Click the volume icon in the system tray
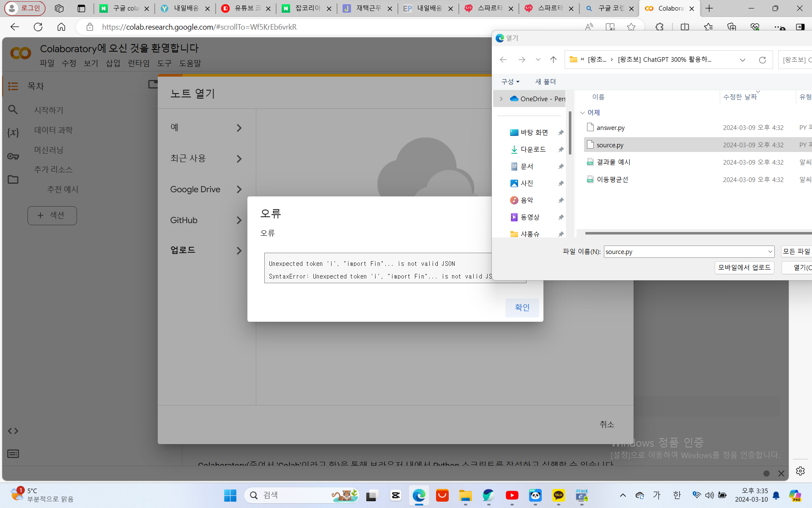812x508 pixels. pyautogui.click(x=709, y=495)
